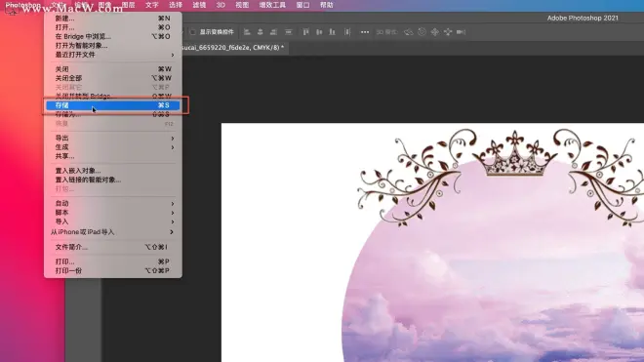The height and width of the screenshot is (362, 644).
Task: Choose 存储为... menu entry
Action: (x=113, y=114)
